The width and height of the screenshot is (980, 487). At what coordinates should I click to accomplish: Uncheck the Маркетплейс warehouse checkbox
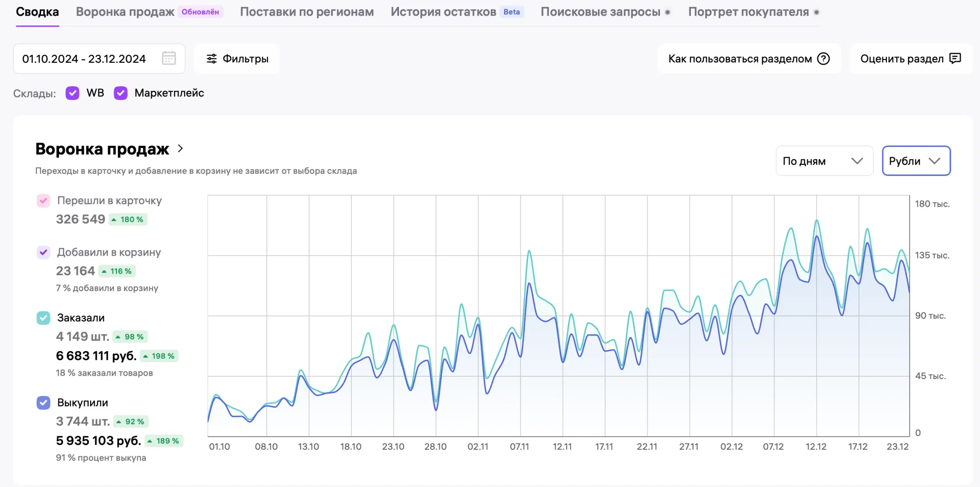point(121,93)
